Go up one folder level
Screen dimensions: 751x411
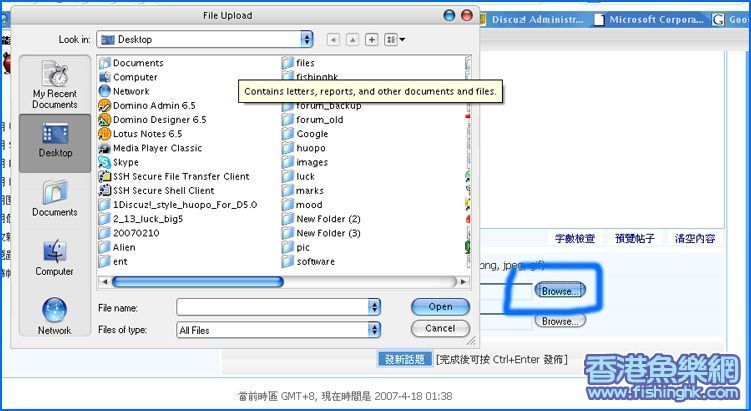click(353, 40)
